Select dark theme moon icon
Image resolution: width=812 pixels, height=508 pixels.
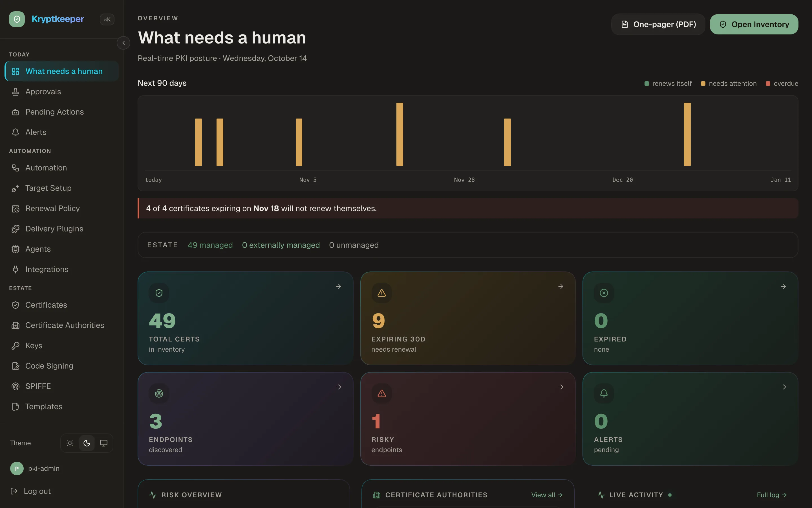87,443
